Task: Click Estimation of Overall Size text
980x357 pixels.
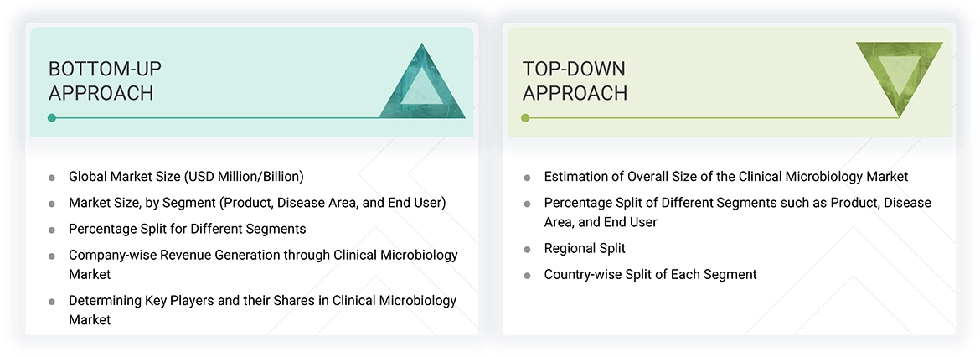Action: click(726, 177)
